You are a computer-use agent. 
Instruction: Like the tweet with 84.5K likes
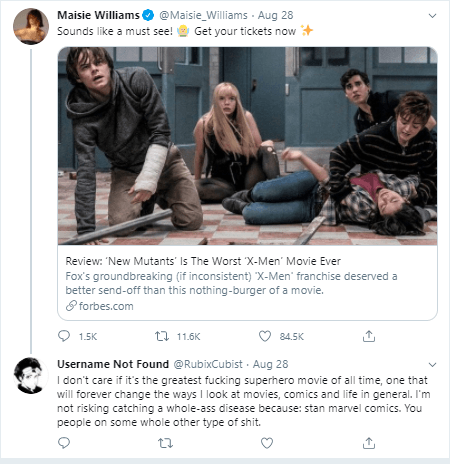265,336
